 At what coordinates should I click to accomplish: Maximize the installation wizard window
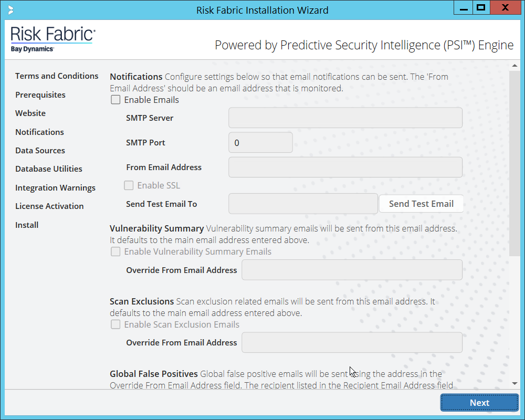tap(480, 8)
